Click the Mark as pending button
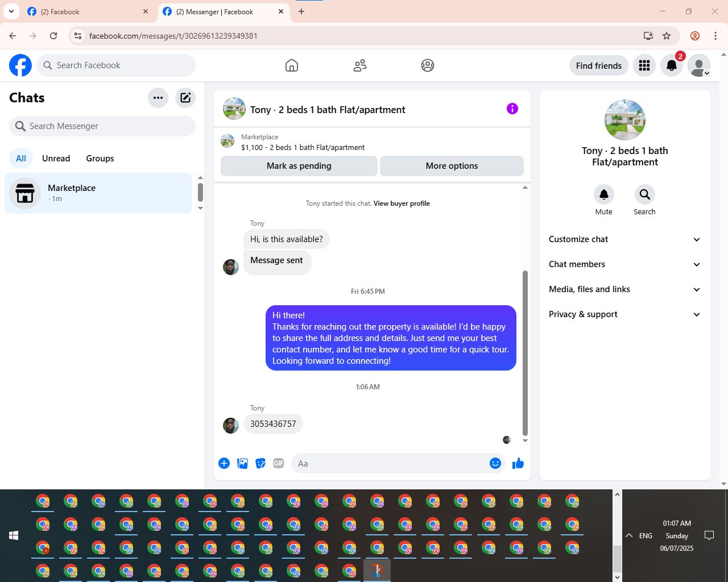The width and height of the screenshot is (728, 582). click(299, 166)
